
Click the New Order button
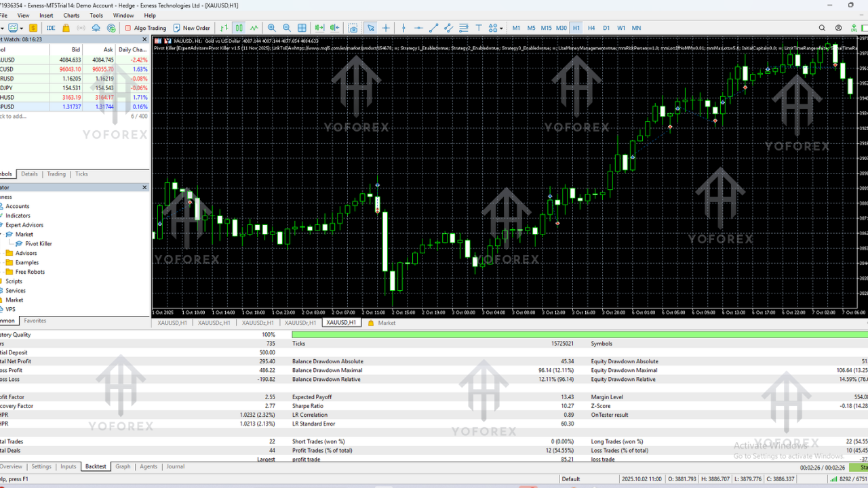click(x=191, y=28)
